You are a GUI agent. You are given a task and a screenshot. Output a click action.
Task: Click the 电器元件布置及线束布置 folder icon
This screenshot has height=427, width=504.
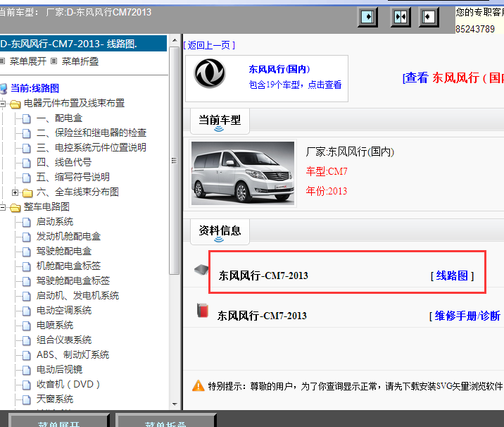click(15, 104)
